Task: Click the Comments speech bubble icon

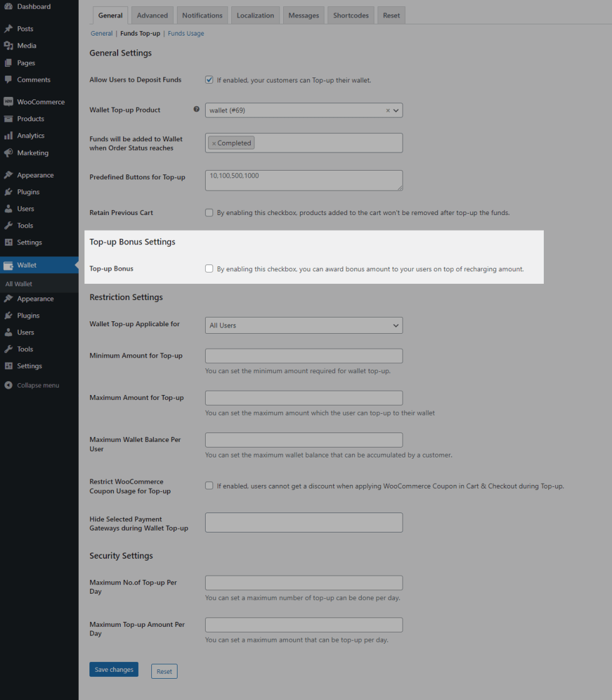Action: pyautogui.click(x=9, y=79)
